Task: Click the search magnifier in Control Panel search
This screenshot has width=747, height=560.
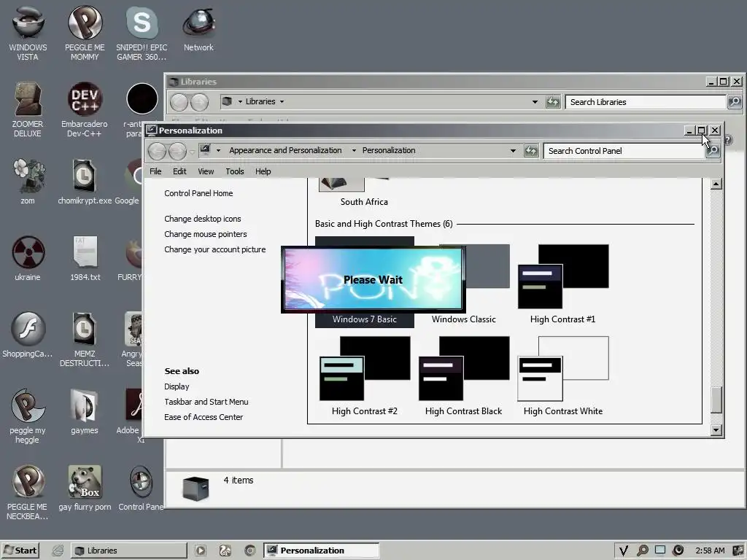Action: click(x=713, y=151)
